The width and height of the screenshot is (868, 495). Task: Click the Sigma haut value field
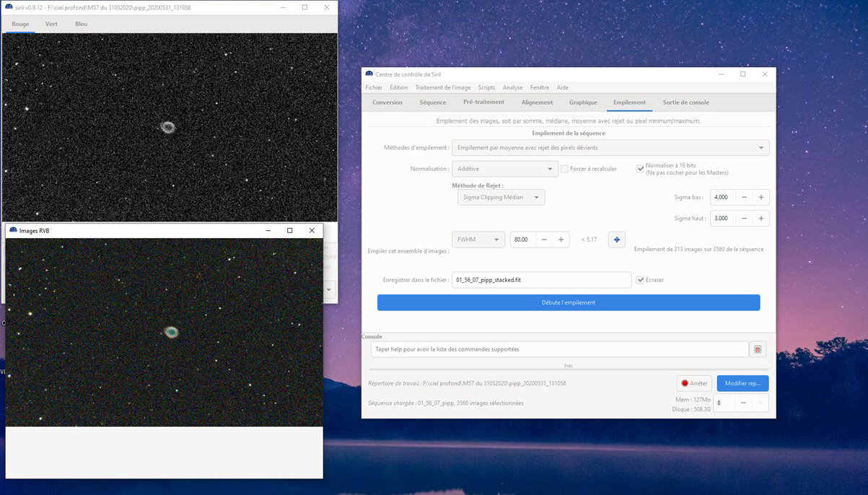click(x=723, y=218)
